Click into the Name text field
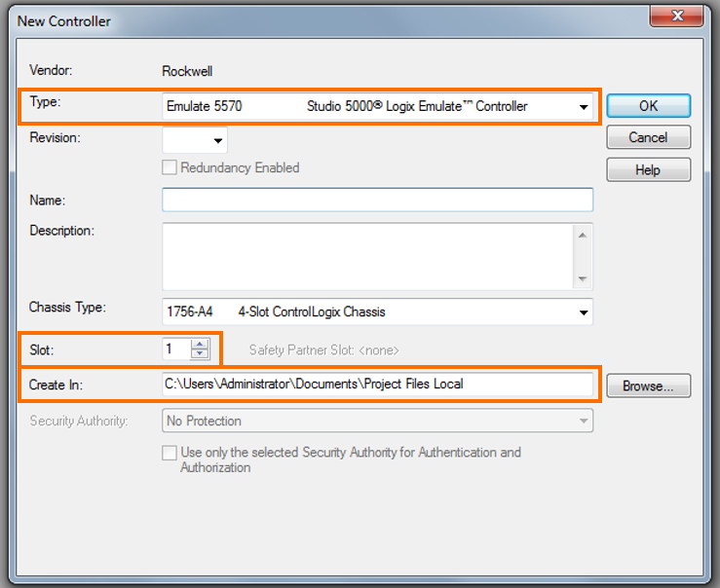Viewport: 720px width, 588px height. tap(377, 200)
